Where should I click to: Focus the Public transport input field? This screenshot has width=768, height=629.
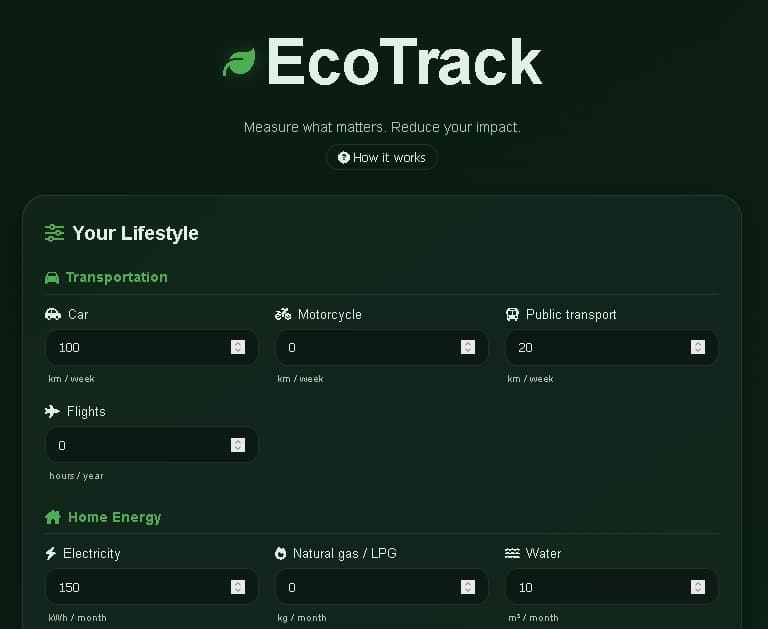[x=612, y=347]
